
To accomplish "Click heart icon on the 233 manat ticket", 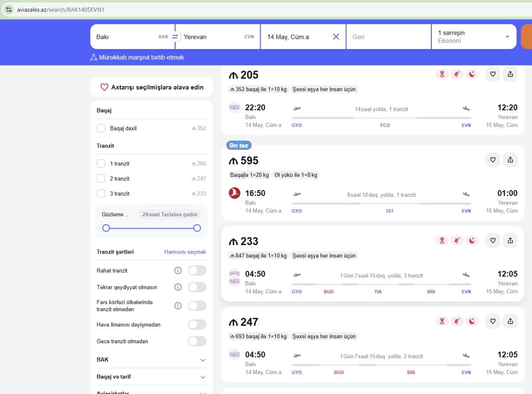I will click(493, 240).
